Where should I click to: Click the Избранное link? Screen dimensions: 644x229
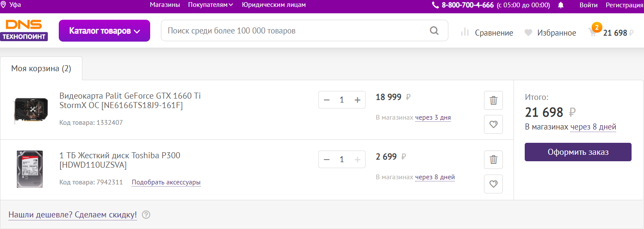556,33
